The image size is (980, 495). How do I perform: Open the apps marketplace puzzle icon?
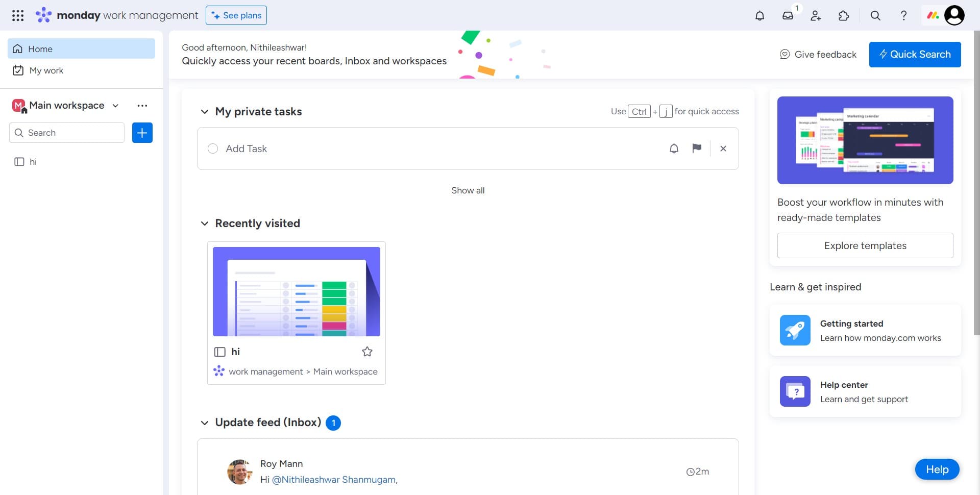pos(844,16)
